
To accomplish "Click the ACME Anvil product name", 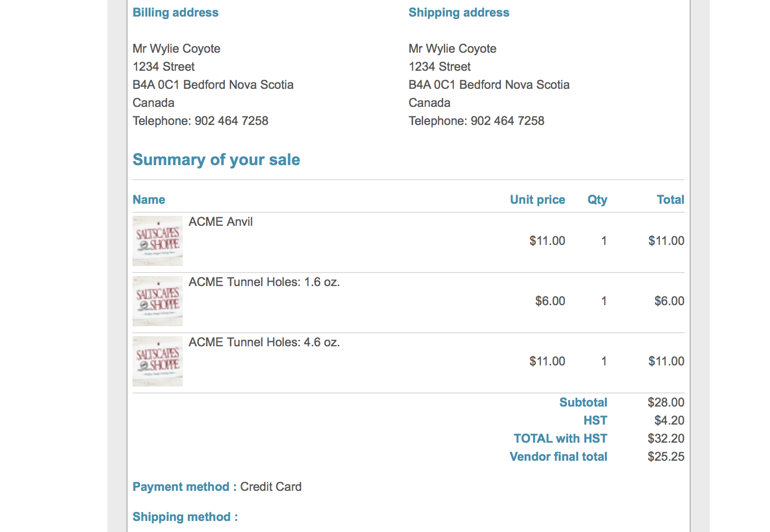I will (x=220, y=222).
